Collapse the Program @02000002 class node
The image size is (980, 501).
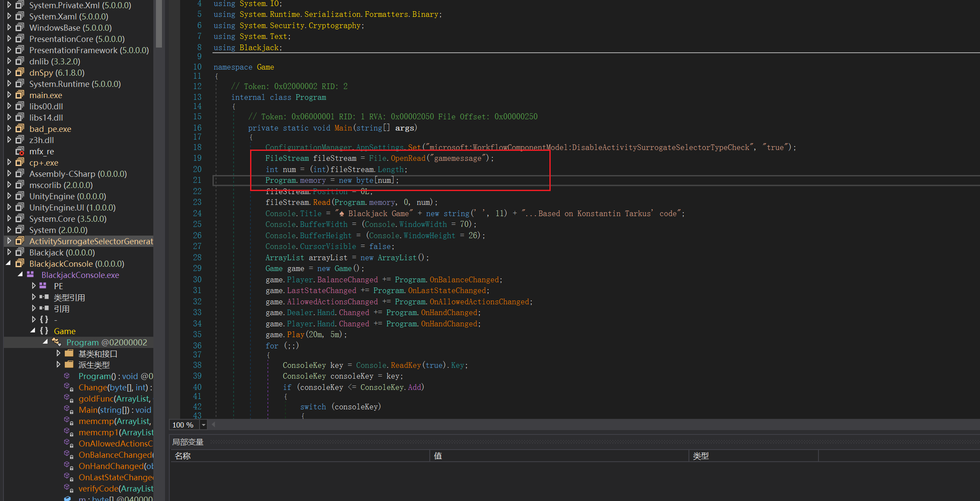point(45,342)
